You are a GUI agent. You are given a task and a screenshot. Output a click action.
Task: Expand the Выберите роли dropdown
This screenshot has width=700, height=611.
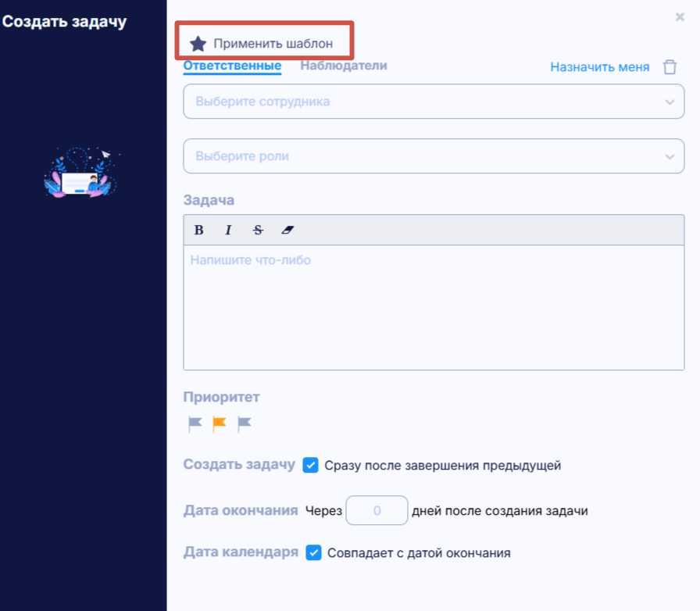tap(434, 156)
